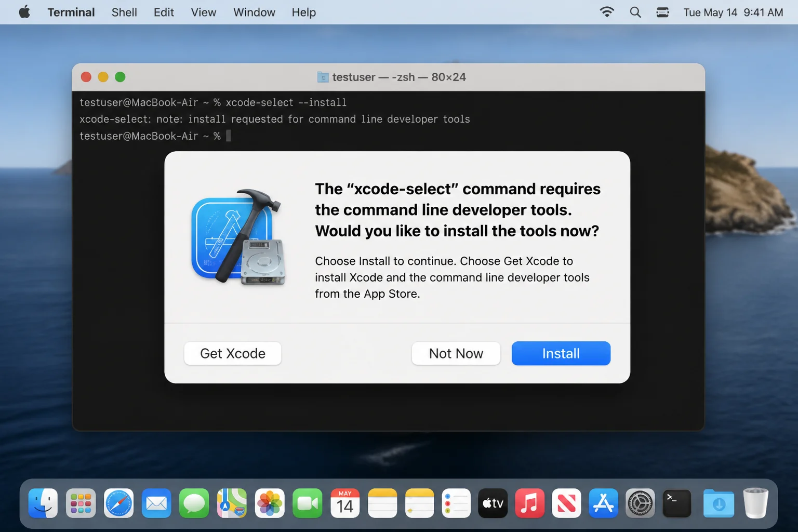The image size is (798, 532).
Task: Choose Get Xcode button
Action: tap(233, 353)
